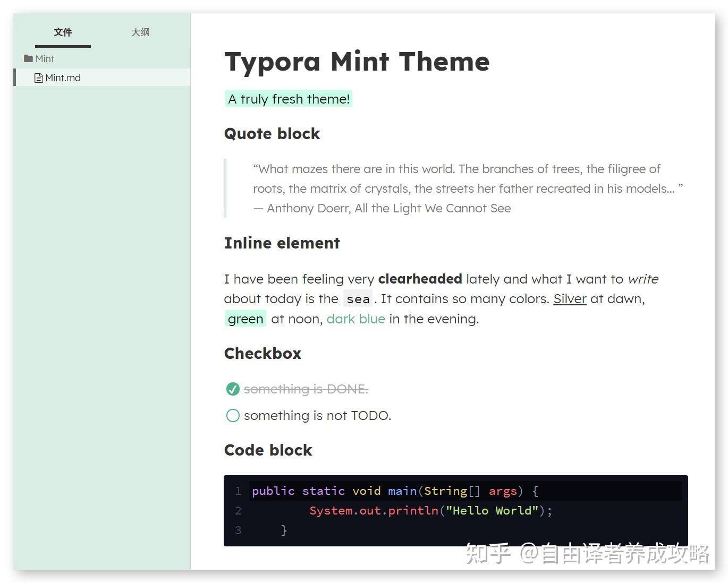Click line number 3 in code block
This screenshot has height=583, width=728.
coord(238,530)
